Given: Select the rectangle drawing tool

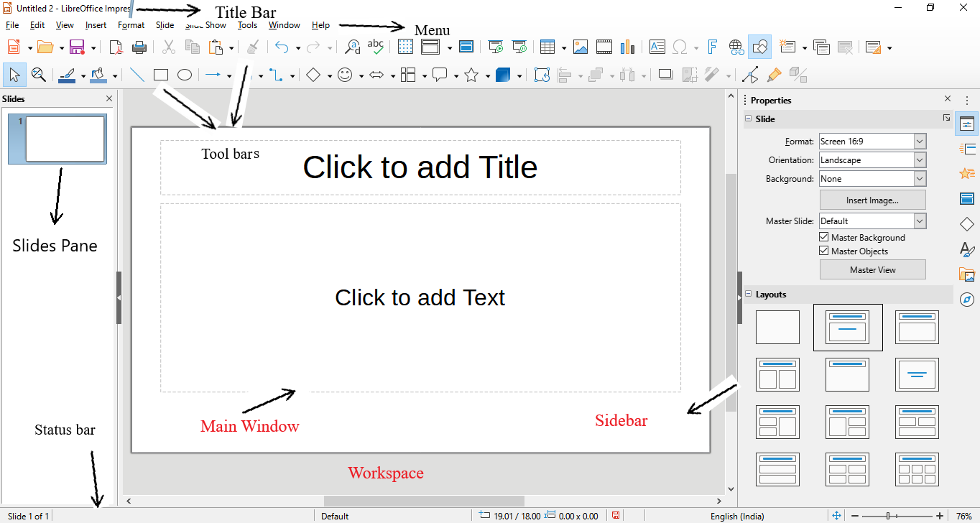Looking at the screenshot, I should 160,74.
